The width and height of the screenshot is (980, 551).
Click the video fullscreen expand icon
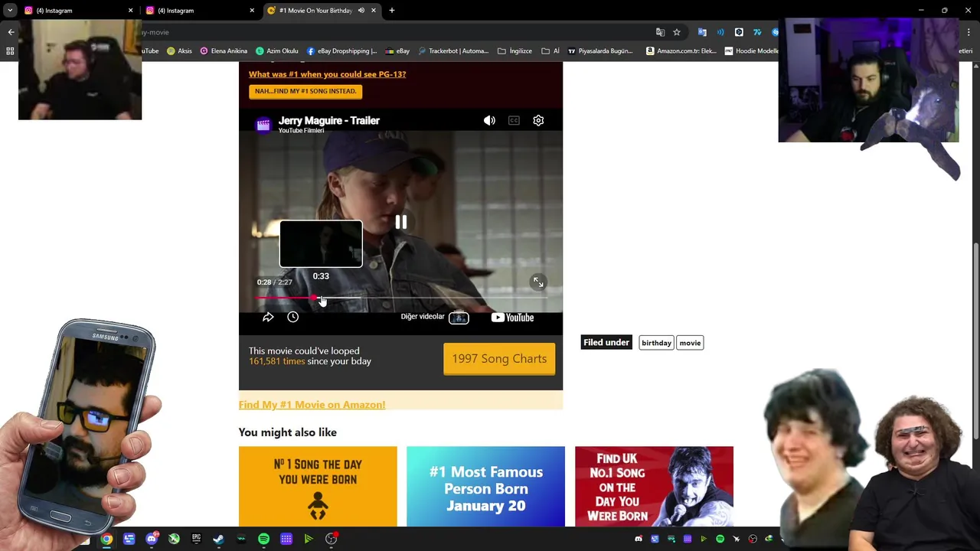tap(538, 282)
